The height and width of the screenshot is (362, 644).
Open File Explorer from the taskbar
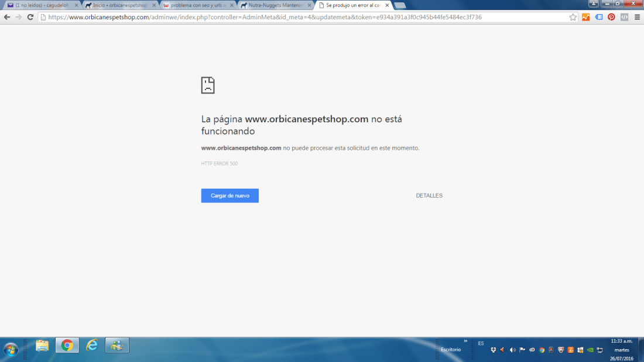(42, 346)
